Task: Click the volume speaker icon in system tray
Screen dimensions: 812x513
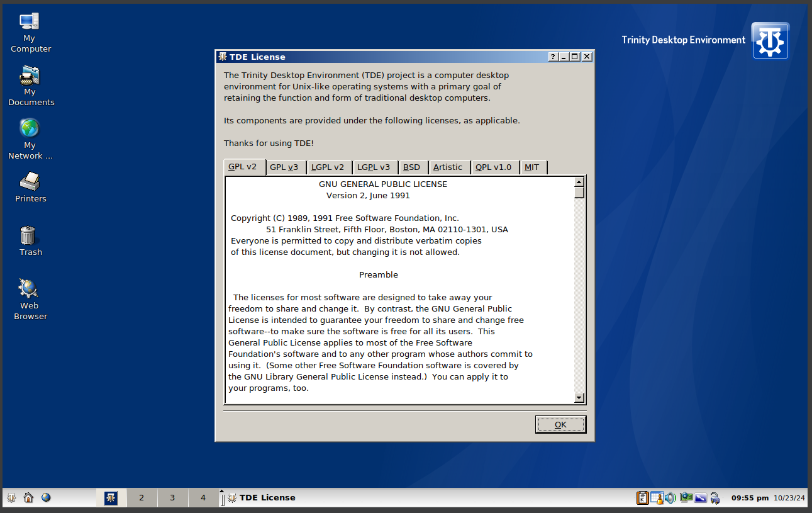Action: coord(670,498)
